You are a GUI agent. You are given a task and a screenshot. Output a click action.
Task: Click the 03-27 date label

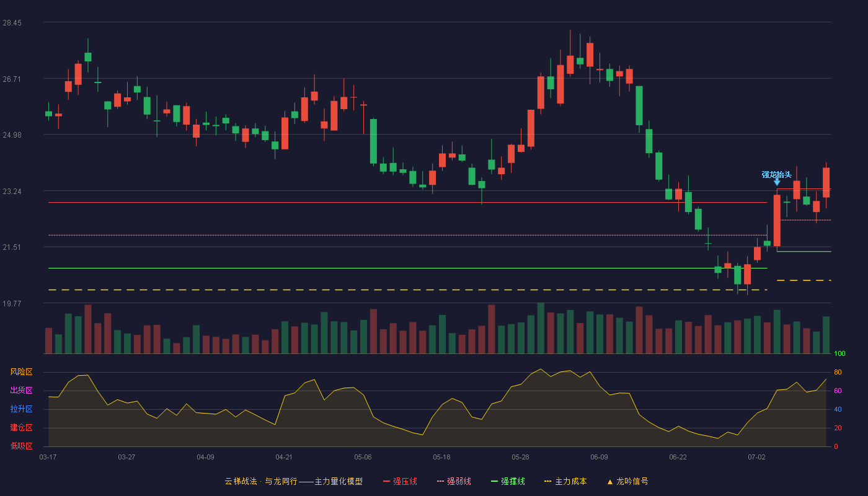pos(126,457)
